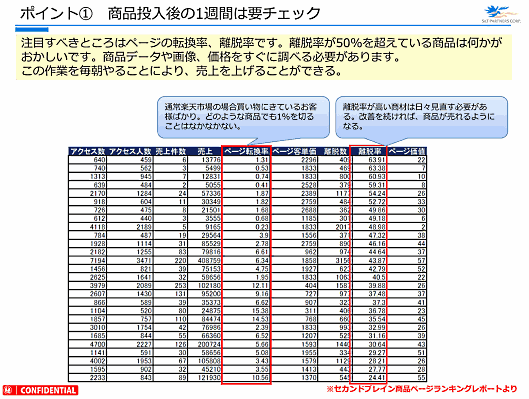The image size is (529, 399).
Task: Select the アクセス人数 column header
Action: coord(130,151)
